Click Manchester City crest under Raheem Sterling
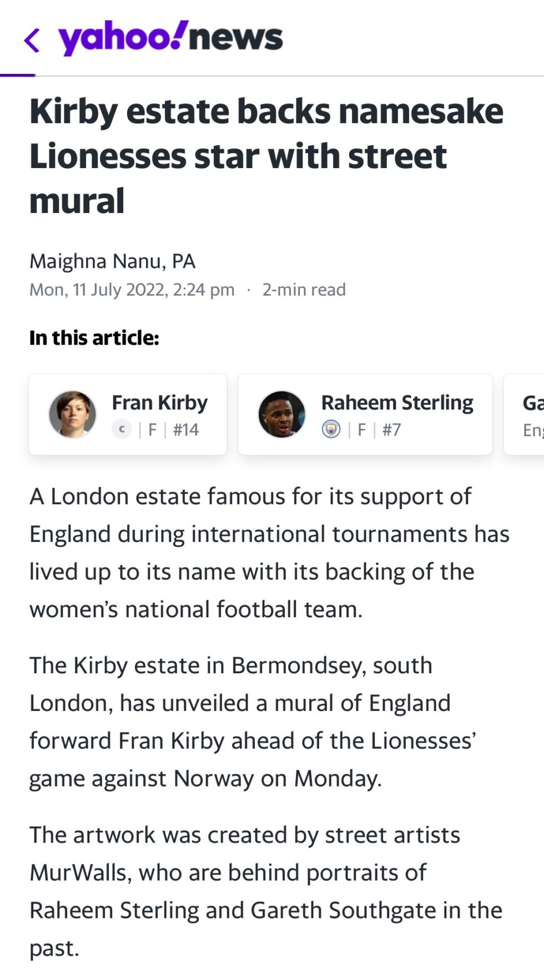 (331, 429)
